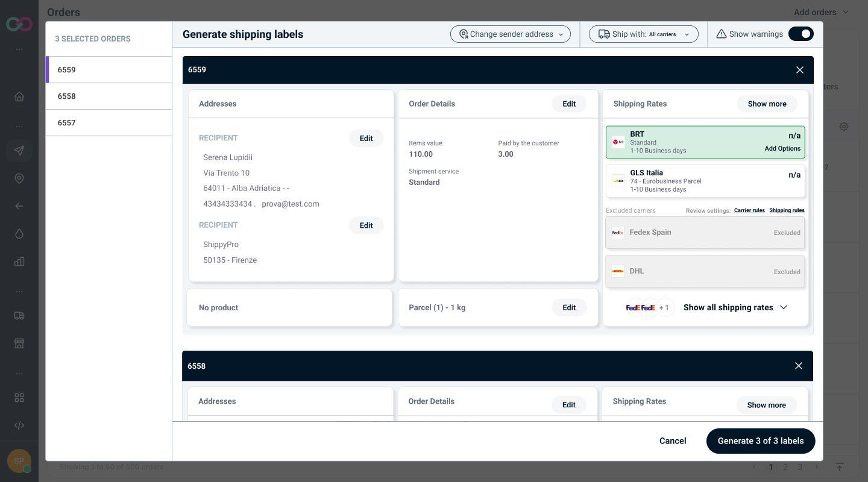Screen dimensions: 868x482
Task: Select the BRT Standard shipping rate
Action: 705,142
